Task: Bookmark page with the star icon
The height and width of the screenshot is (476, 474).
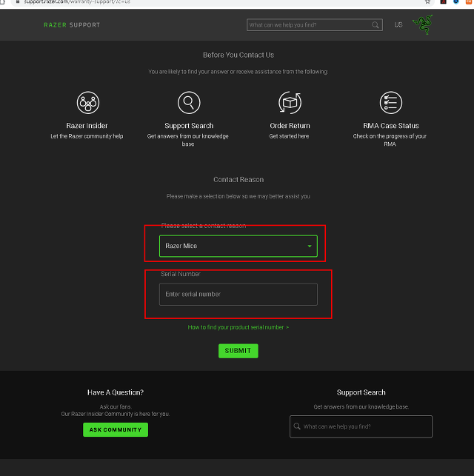Action: (x=427, y=1)
